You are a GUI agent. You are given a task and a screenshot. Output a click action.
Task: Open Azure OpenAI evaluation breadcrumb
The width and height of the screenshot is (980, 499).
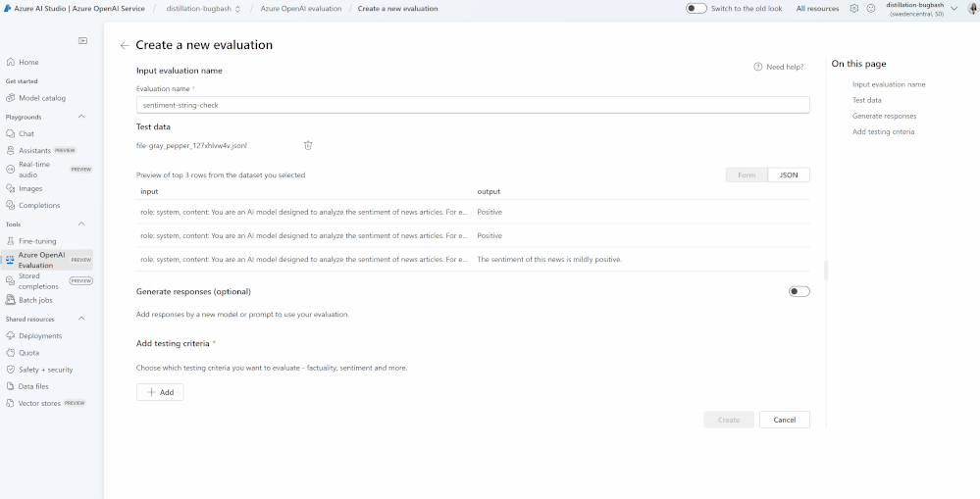301,9
